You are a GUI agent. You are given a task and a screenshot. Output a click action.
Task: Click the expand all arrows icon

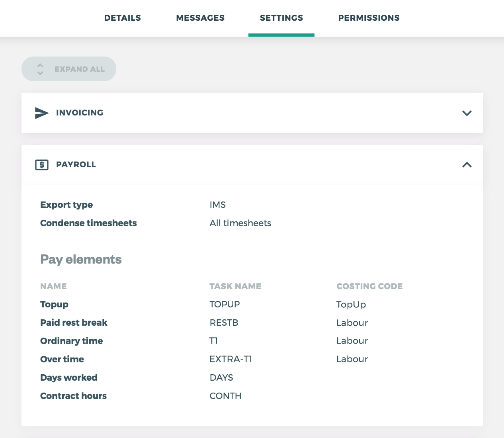click(40, 69)
